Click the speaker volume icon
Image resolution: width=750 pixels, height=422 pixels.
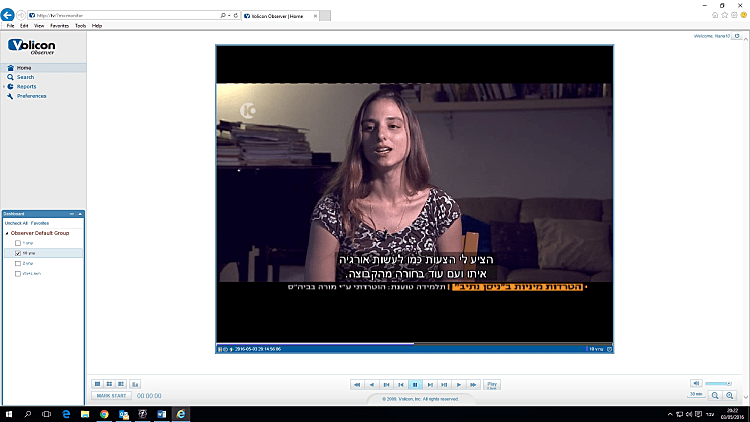(x=695, y=383)
